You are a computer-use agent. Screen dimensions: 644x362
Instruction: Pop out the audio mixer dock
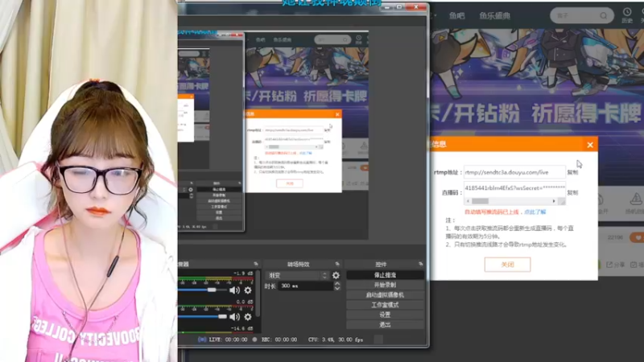256,264
